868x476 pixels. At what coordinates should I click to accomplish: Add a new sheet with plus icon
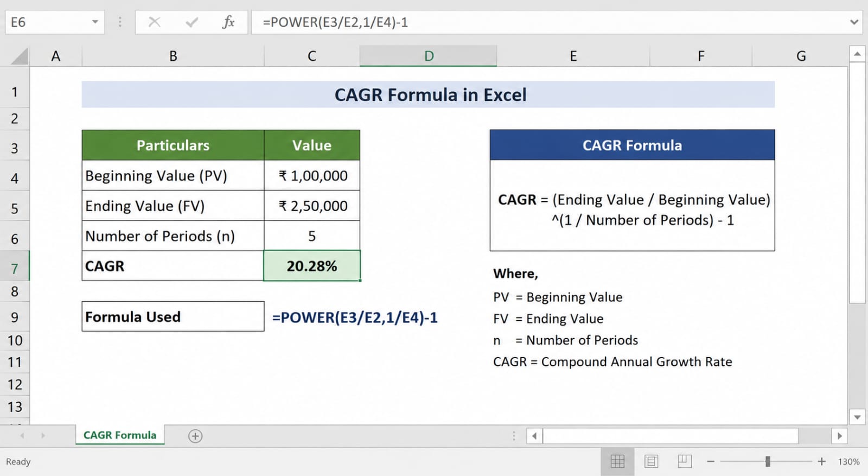point(195,436)
